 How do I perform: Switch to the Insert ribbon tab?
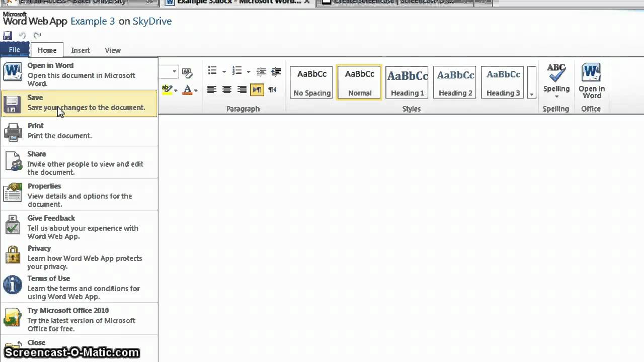[x=80, y=50]
